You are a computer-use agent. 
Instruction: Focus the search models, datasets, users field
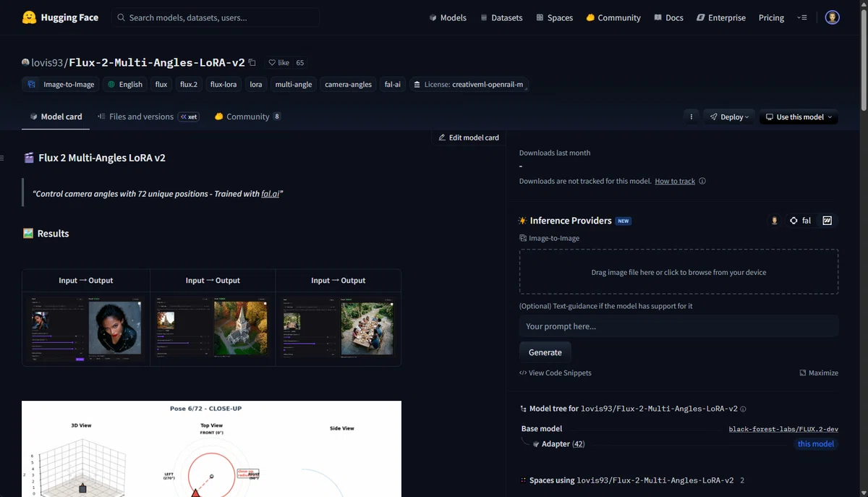216,17
